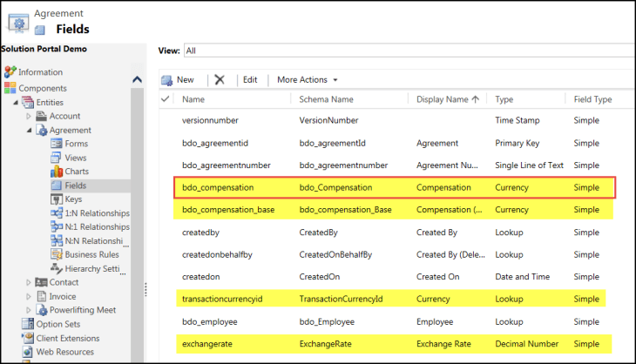Screen dimensions: 636x364
Task: Click the Views icon in tree
Action: tap(57, 158)
